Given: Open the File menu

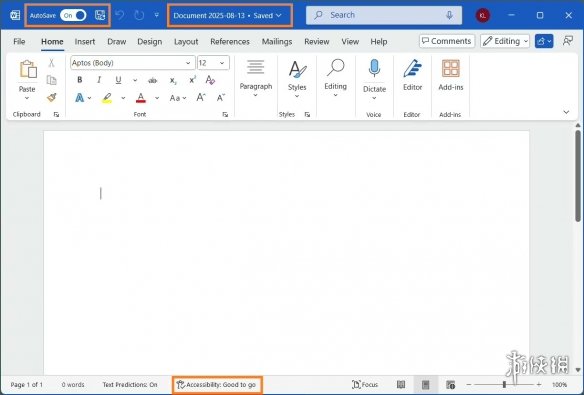Looking at the screenshot, I should tap(19, 42).
